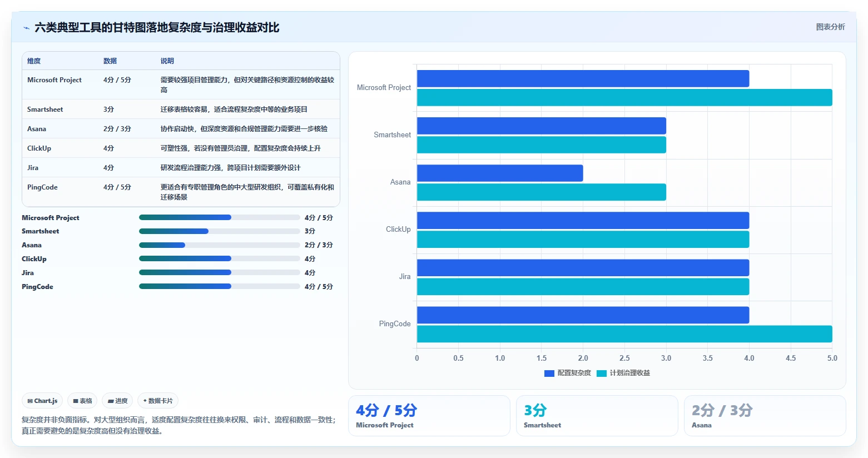Click the ClickUp label on chart axis

[398, 230]
